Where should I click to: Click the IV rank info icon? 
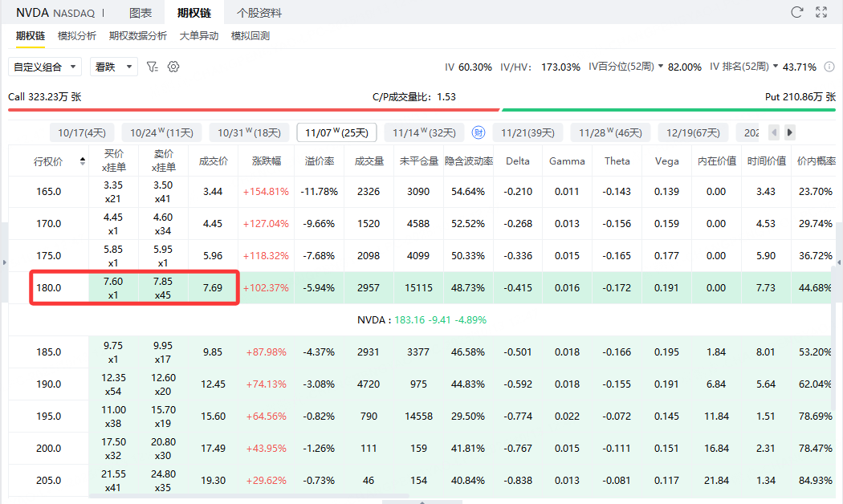829,67
